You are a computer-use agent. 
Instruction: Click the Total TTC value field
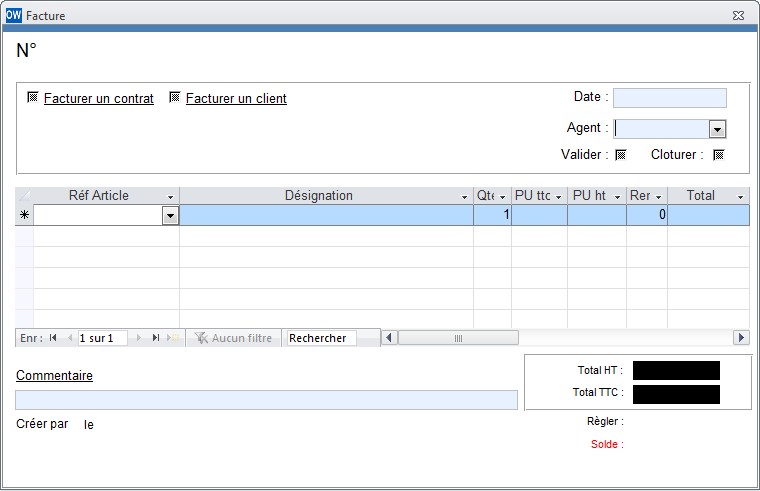[x=676, y=394]
